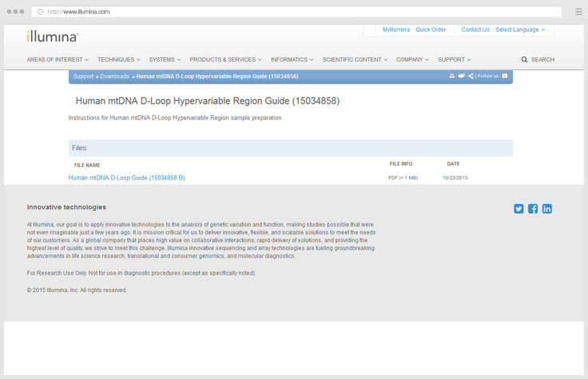Open the browser hamburger menu
Image resolution: width=588 pixels, height=379 pixels.
[x=578, y=12]
